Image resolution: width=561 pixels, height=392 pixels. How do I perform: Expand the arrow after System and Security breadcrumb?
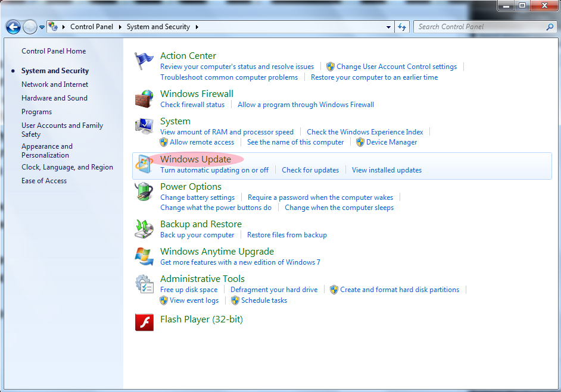click(x=197, y=27)
